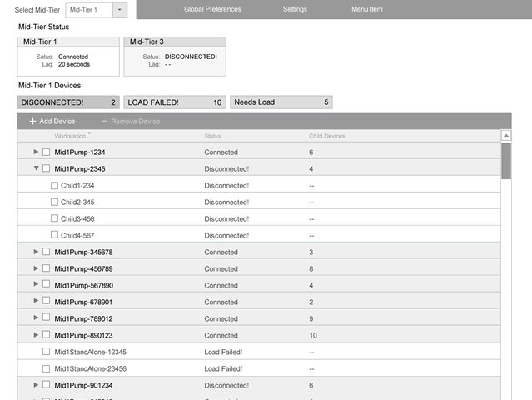Select the Mid-Tier 3 status card

(x=175, y=57)
